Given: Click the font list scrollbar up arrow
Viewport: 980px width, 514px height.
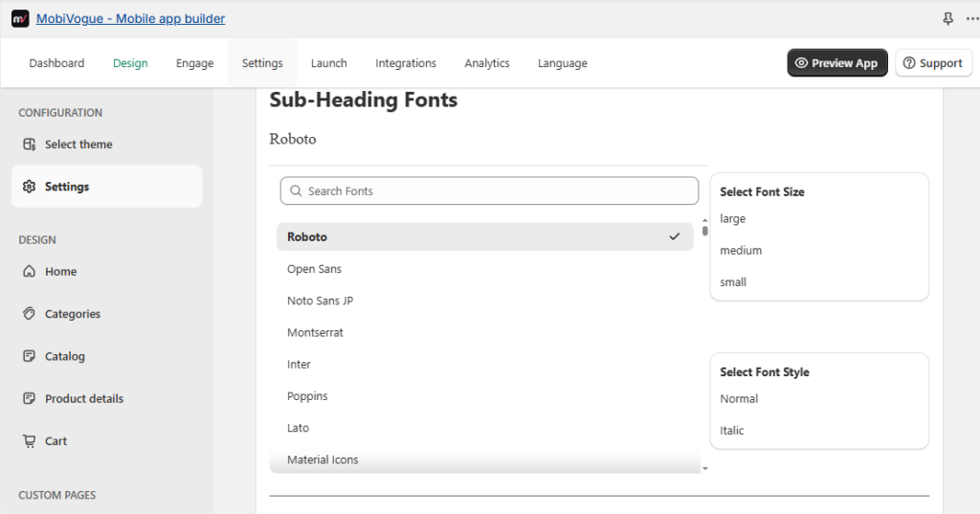Looking at the screenshot, I should point(705,221).
